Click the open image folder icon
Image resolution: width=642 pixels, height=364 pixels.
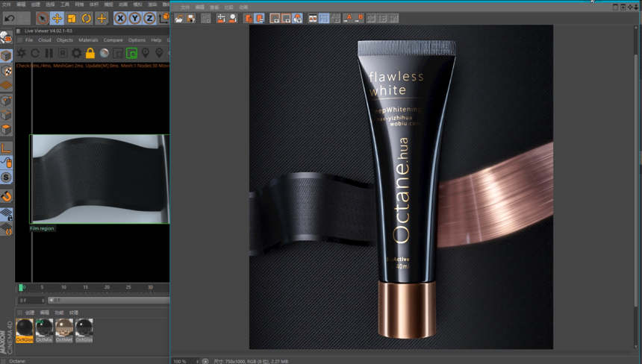[179, 19]
